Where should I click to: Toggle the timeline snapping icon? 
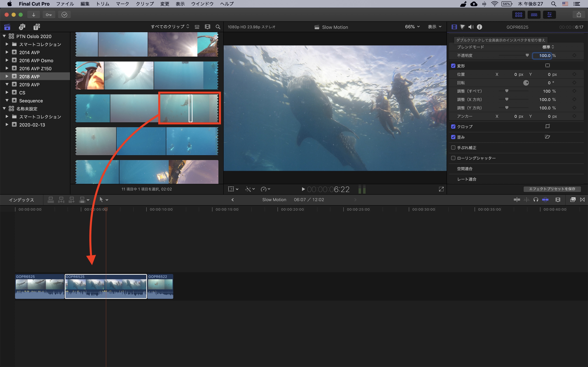tap(545, 200)
